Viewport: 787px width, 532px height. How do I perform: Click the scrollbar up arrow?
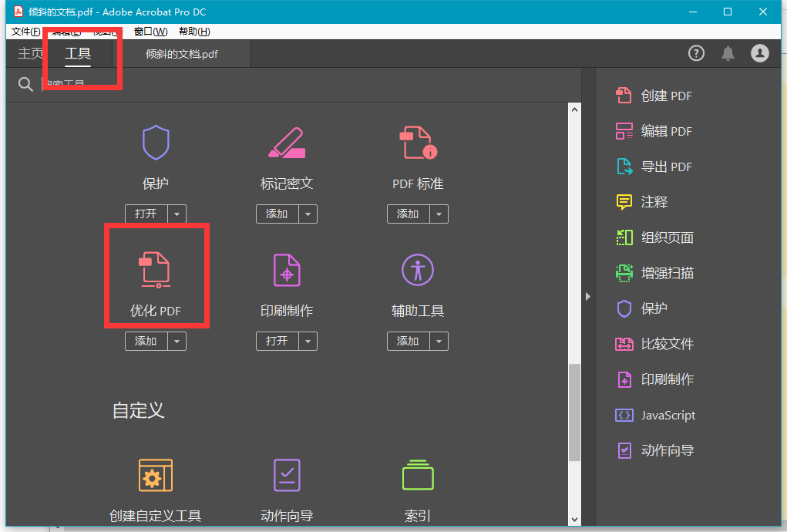[575, 109]
